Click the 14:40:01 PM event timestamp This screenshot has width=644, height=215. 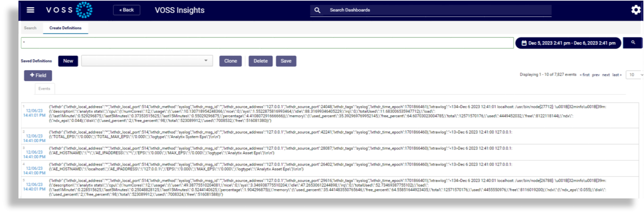click(x=34, y=187)
